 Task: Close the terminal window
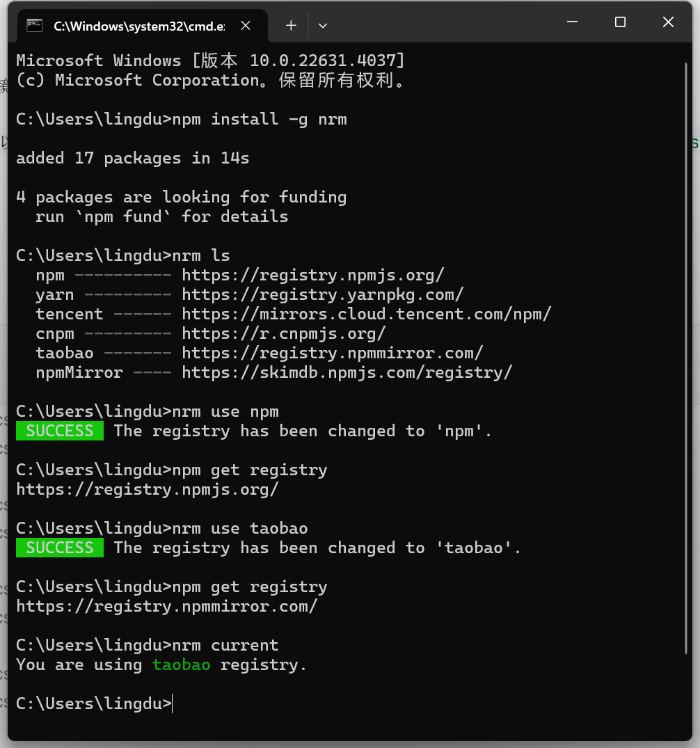point(668,22)
